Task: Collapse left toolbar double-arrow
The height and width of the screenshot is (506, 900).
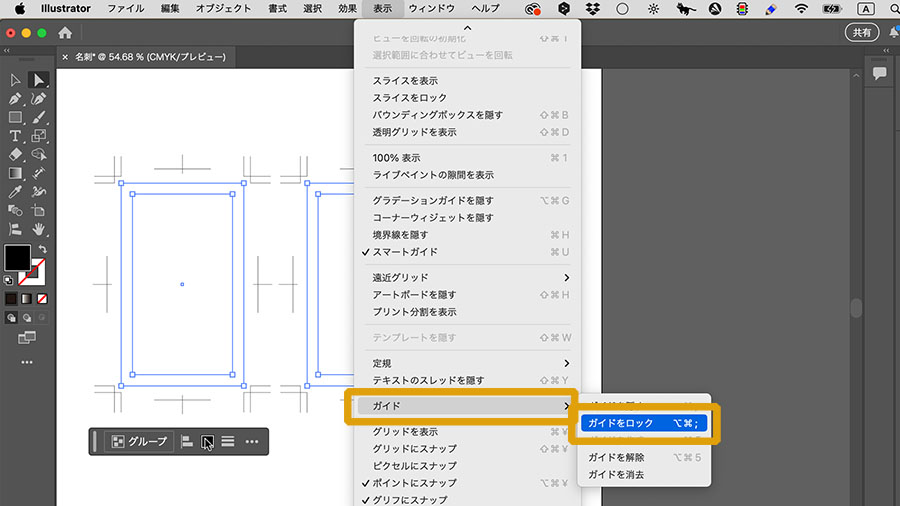Action: 7,50
